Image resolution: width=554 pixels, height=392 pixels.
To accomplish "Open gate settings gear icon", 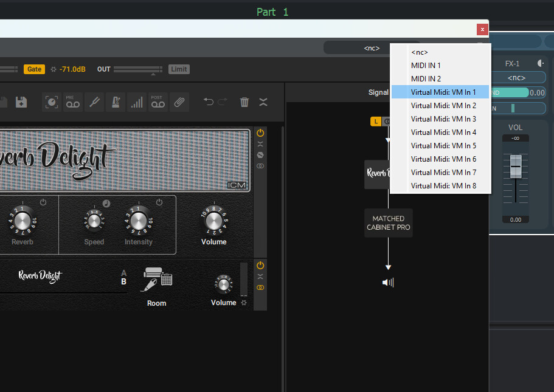I will 54,69.
